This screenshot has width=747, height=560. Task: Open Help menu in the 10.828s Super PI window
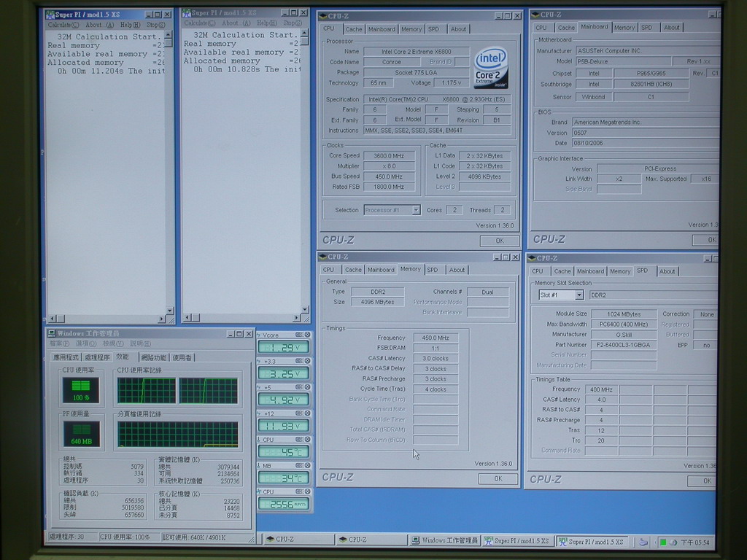pos(267,23)
